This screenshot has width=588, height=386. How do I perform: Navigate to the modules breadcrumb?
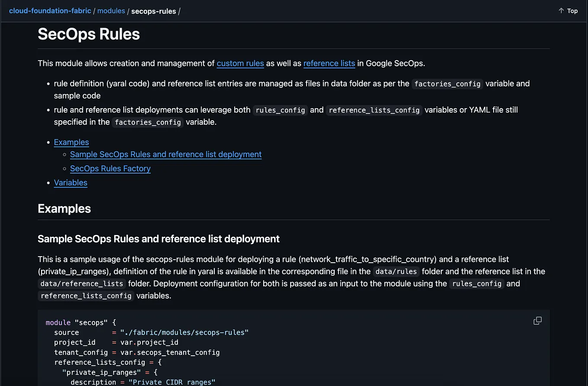(x=111, y=11)
